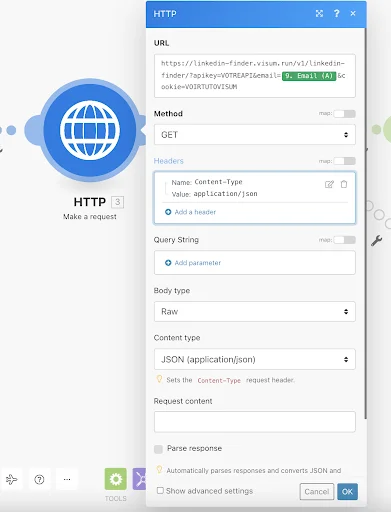Confirm with the OK button
This screenshot has width=391, height=512.
(x=347, y=492)
